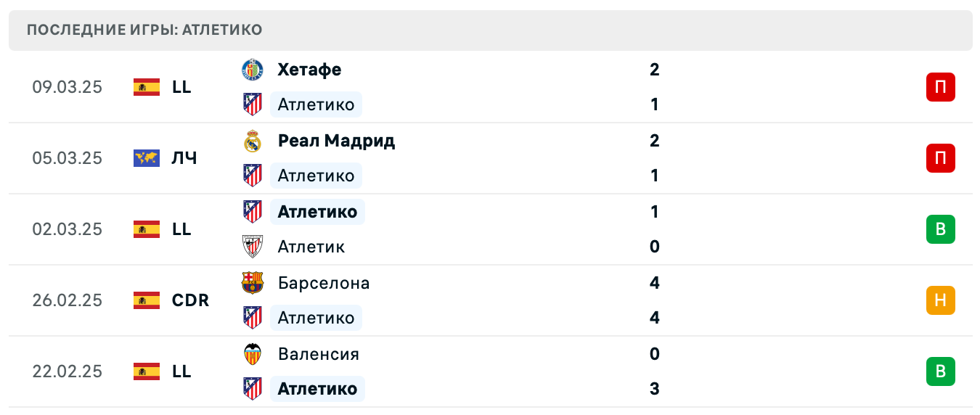Click the 26.02.25 match date
This screenshot has height=415, width=980.
[x=67, y=300]
